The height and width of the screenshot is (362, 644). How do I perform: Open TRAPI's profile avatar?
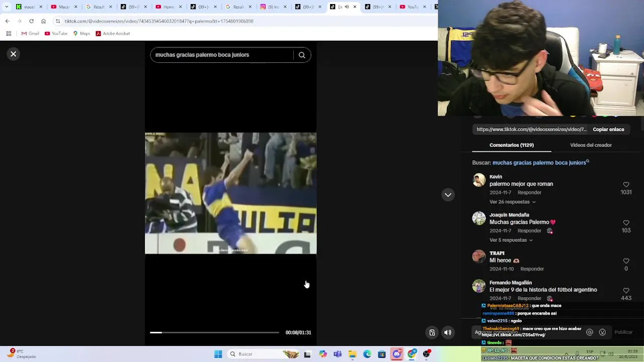click(479, 256)
